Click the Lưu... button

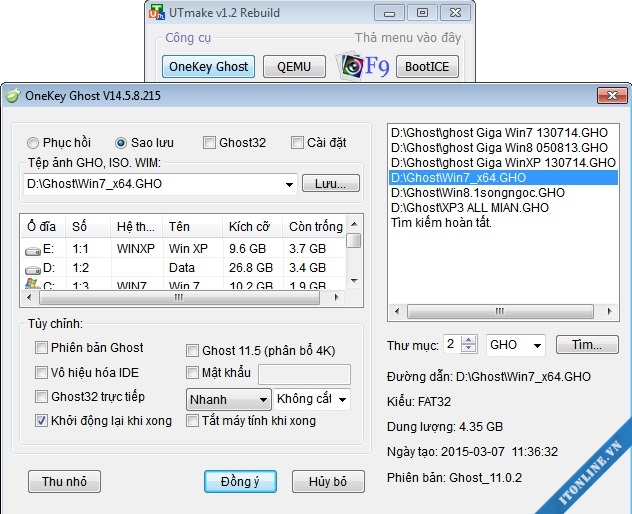coord(331,183)
